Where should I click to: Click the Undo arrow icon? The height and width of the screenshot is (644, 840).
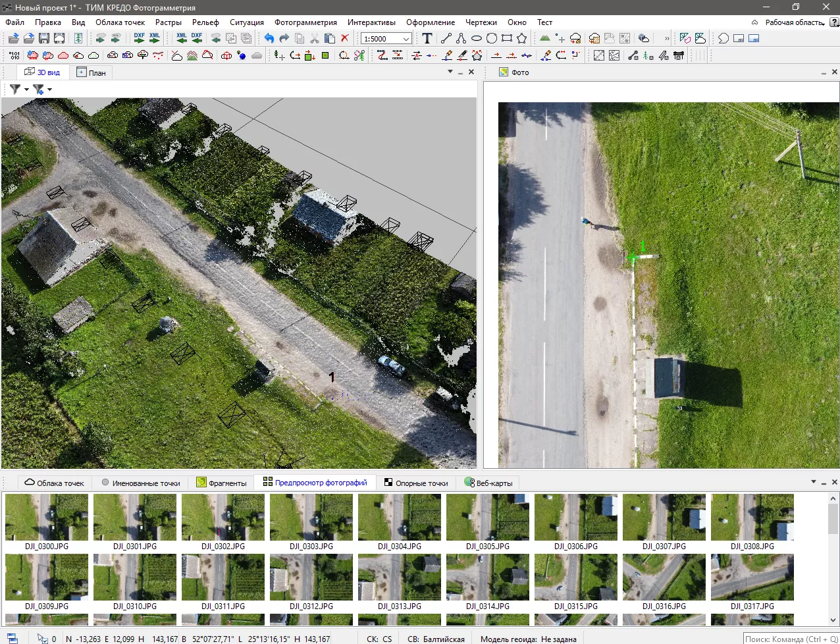click(269, 39)
